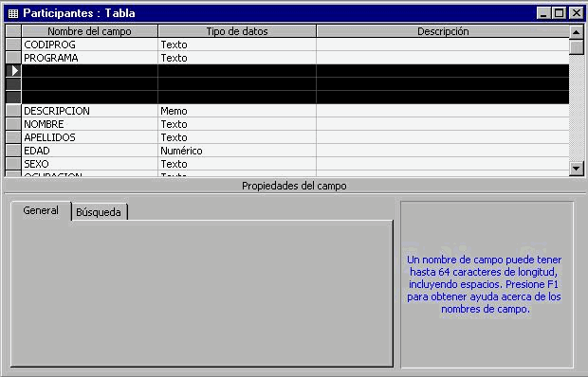
Task: Click the scroll up arrow of the field list
Action: point(577,32)
